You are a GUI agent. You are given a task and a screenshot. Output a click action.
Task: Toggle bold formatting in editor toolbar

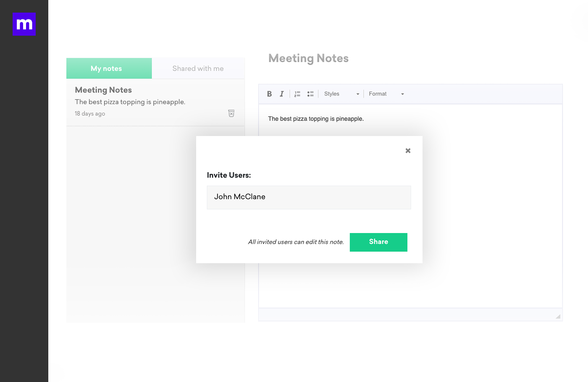point(269,94)
